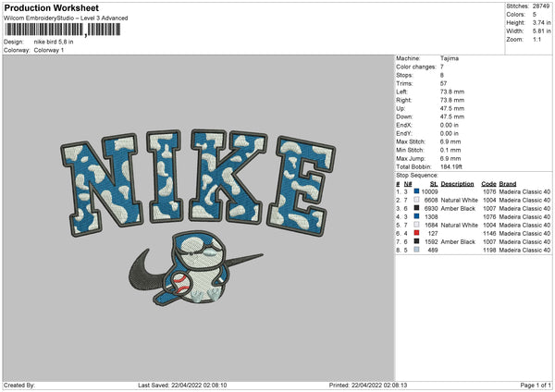The height and width of the screenshot is (392, 555).
Task: Click the barcode under the worksheet title
Action: [63, 30]
